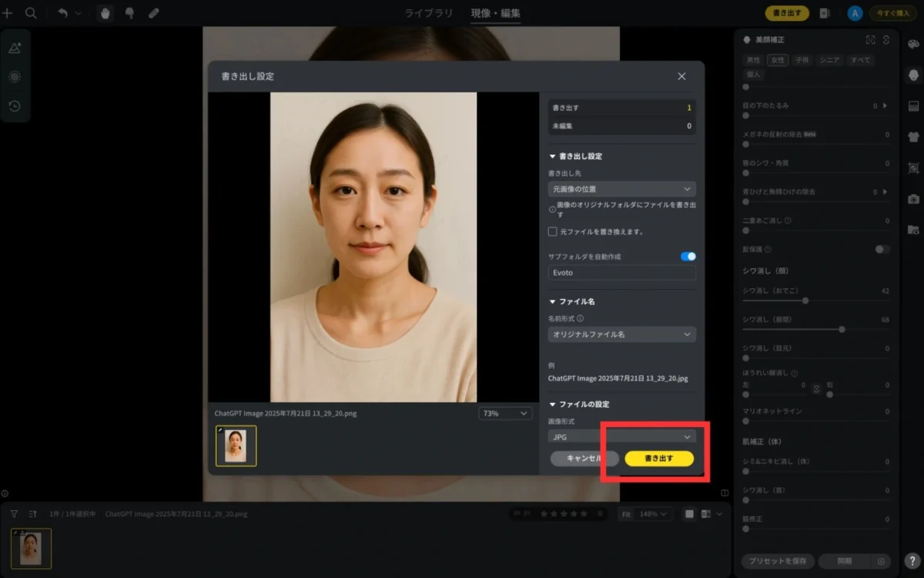The width and height of the screenshot is (924, 578).
Task: Collapse the 書き出し設定 section triangle
Action: [552, 156]
